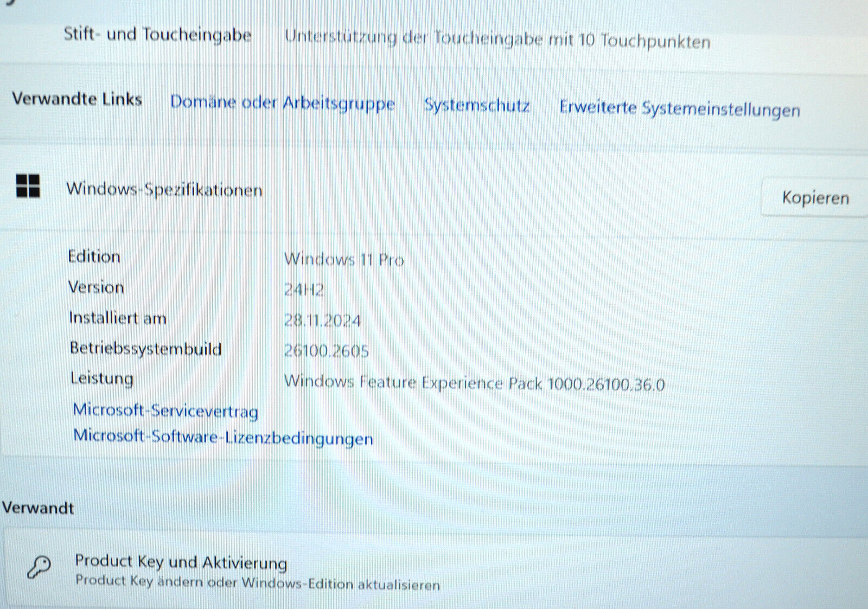Click the key icon next to Product Key und Aktivierung
The image size is (868, 609).
coord(39,568)
